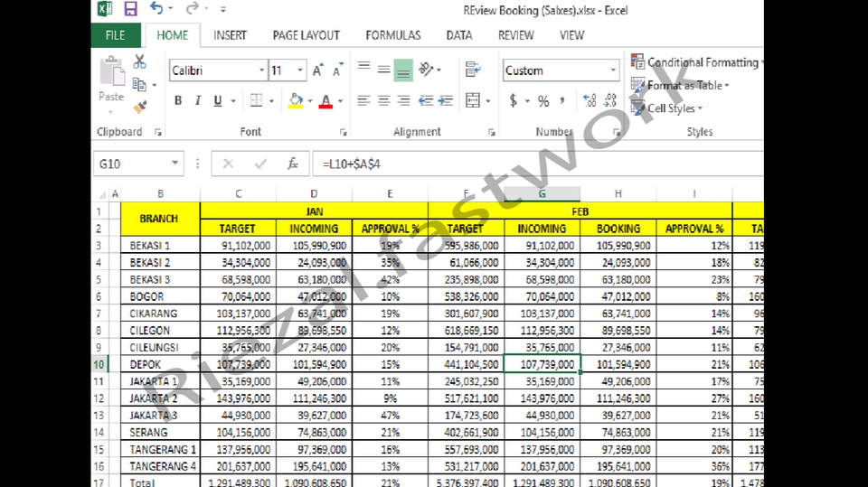
Task: Click the Insert Function fx icon
Action: point(292,164)
